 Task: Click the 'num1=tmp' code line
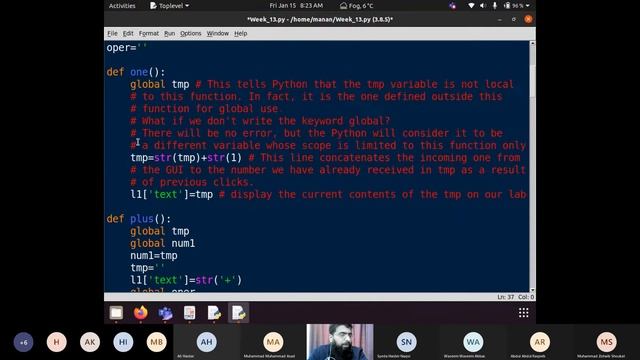tap(154, 256)
